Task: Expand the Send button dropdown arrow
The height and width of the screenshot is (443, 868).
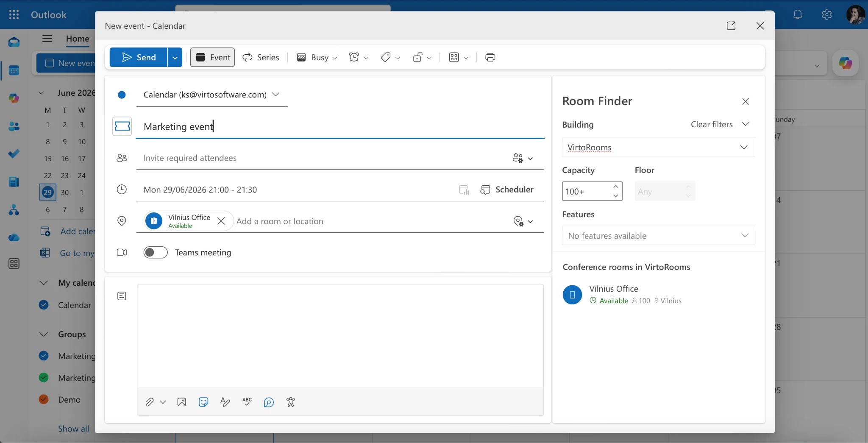Action: [175, 57]
